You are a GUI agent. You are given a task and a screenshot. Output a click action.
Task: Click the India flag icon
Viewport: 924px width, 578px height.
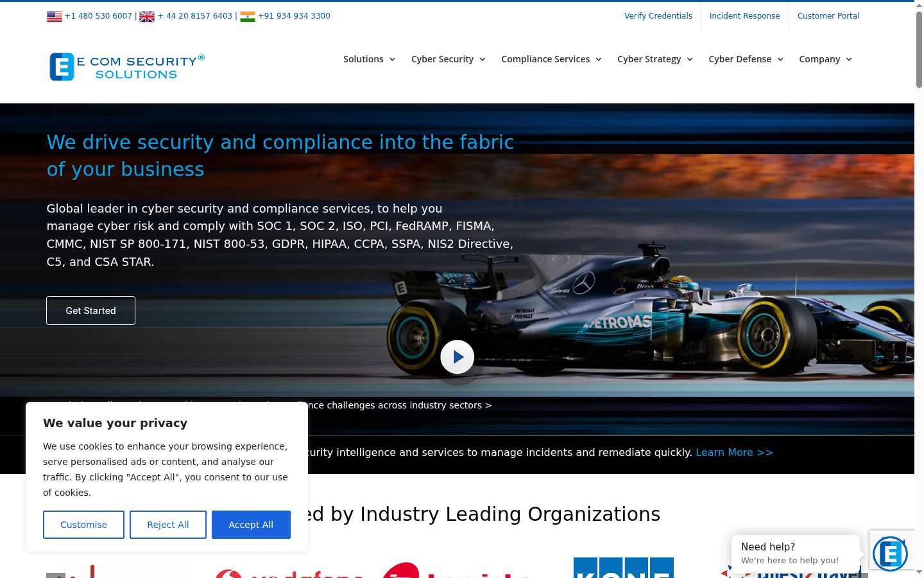pyautogui.click(x=248, y=17)
